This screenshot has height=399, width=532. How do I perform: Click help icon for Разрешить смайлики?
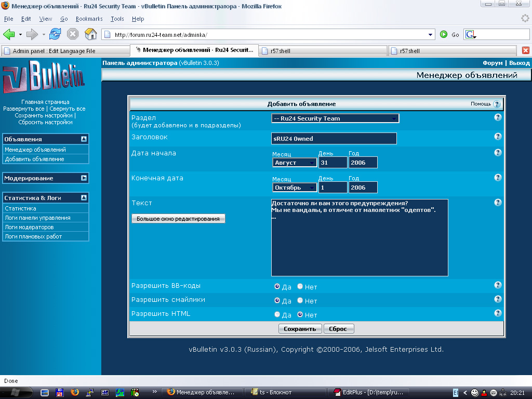(498, 299)
